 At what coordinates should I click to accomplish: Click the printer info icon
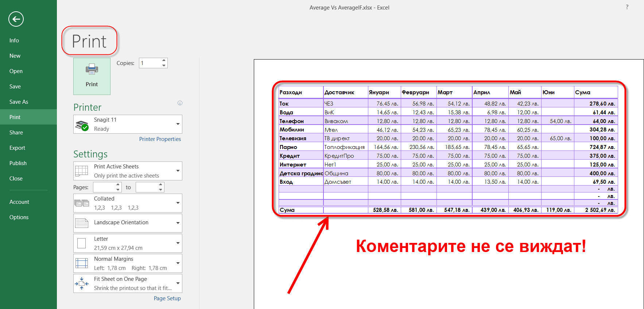point(180,103)
